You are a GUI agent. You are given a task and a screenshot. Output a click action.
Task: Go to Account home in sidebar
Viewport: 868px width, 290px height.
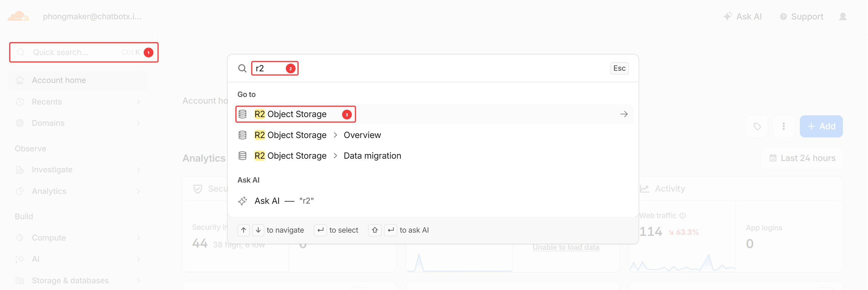click(78, 80)
